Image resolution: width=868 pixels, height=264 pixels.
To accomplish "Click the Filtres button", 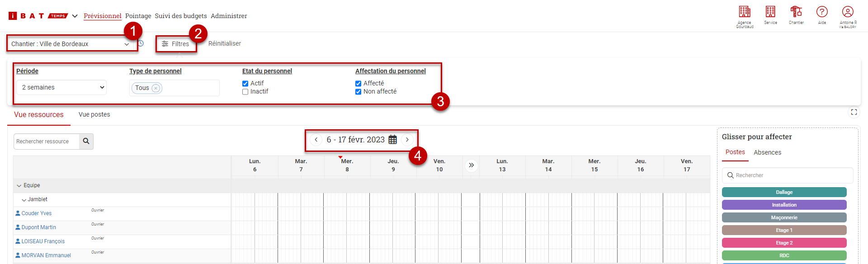I will point(176,44).
